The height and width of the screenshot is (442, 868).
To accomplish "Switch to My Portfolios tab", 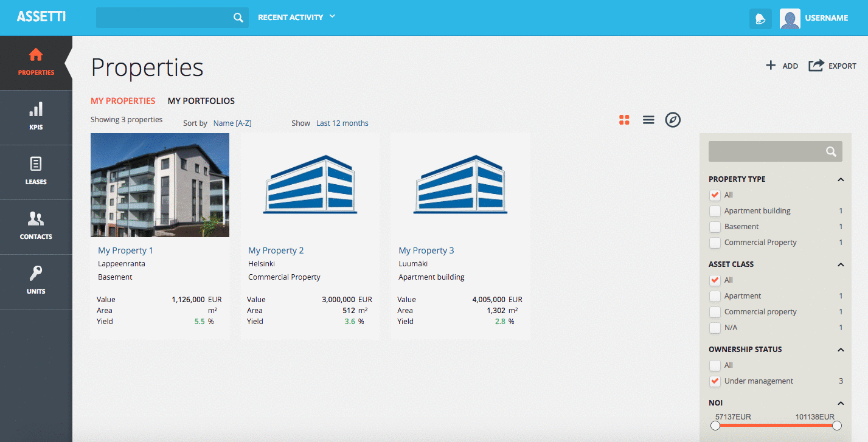I will coord(201,101).
